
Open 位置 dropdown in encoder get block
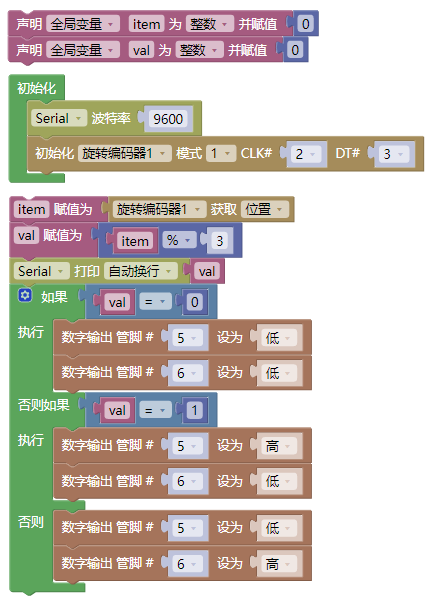[265, 209]
